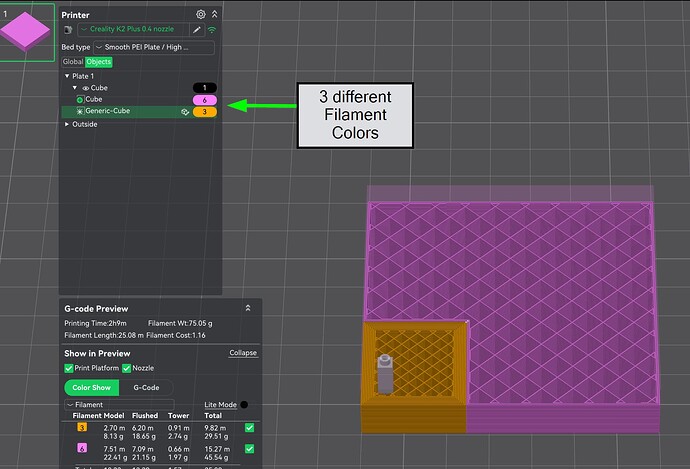The image size is (690, 469).
Task: Click the Tower column header
Action: click(178, 416)
